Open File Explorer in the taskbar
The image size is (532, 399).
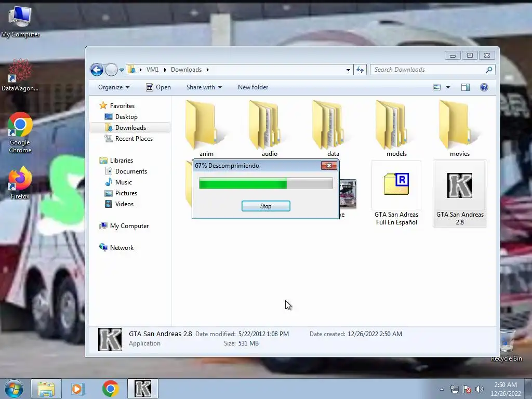(x=46, y=389)
